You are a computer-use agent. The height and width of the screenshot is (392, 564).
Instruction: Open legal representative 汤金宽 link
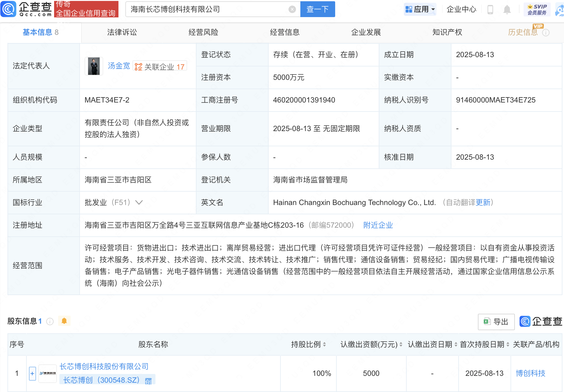(119, 66)
